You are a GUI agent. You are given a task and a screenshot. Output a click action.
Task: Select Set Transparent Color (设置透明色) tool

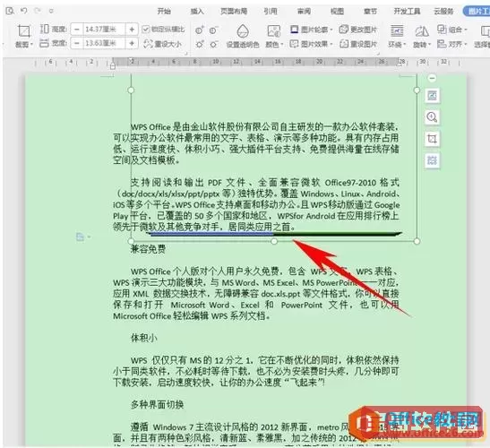click(x=243, y=37)
